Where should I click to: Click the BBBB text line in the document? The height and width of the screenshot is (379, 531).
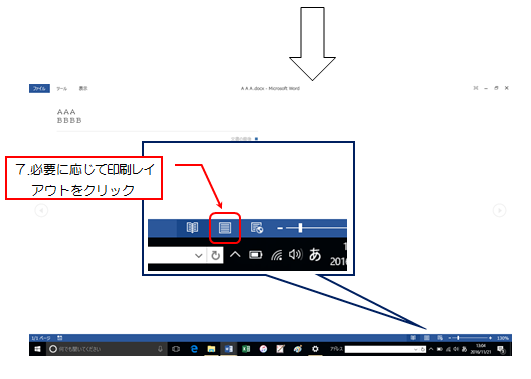69,120
